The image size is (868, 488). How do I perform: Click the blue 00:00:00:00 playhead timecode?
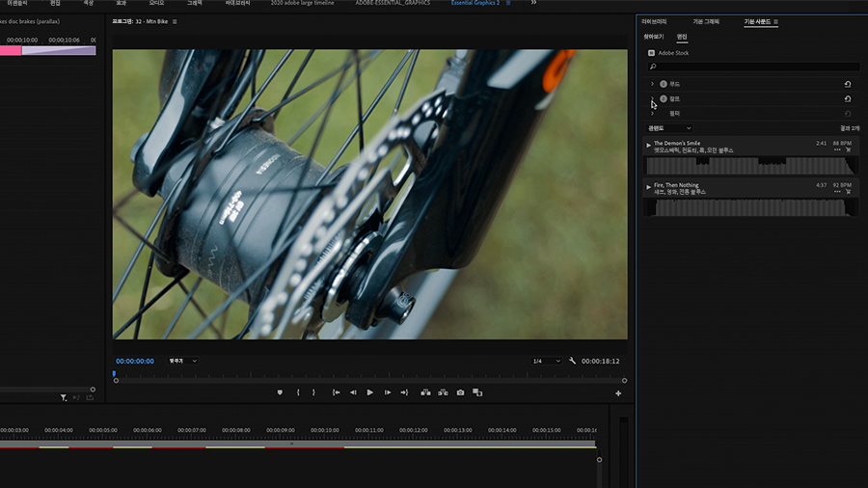(135, 361)
